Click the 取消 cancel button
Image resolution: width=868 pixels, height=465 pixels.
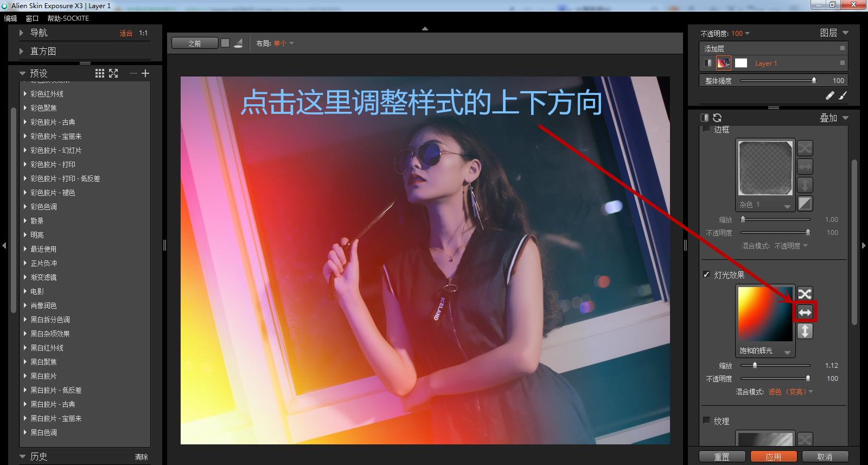tap(825, 457)
